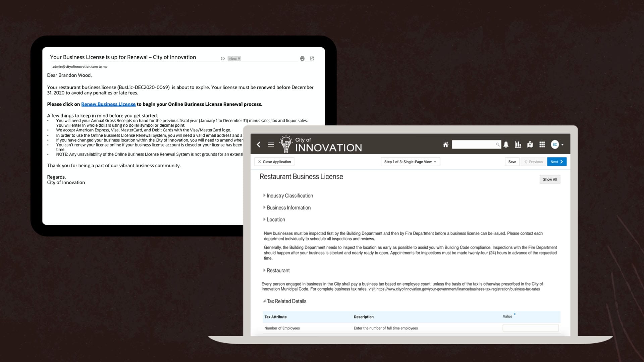Click the Next button to proceed
This screenshot has width=644, height=362.
coord(556,161)
